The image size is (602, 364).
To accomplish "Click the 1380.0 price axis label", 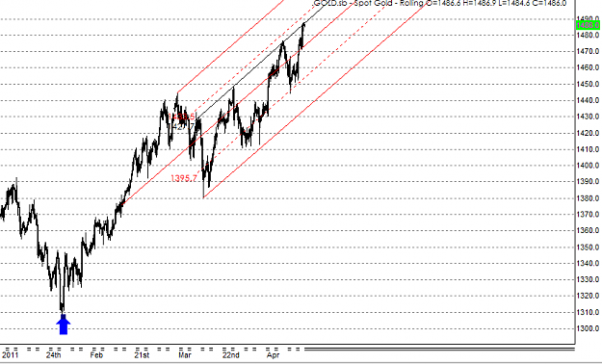I will (x=588, y=198).
